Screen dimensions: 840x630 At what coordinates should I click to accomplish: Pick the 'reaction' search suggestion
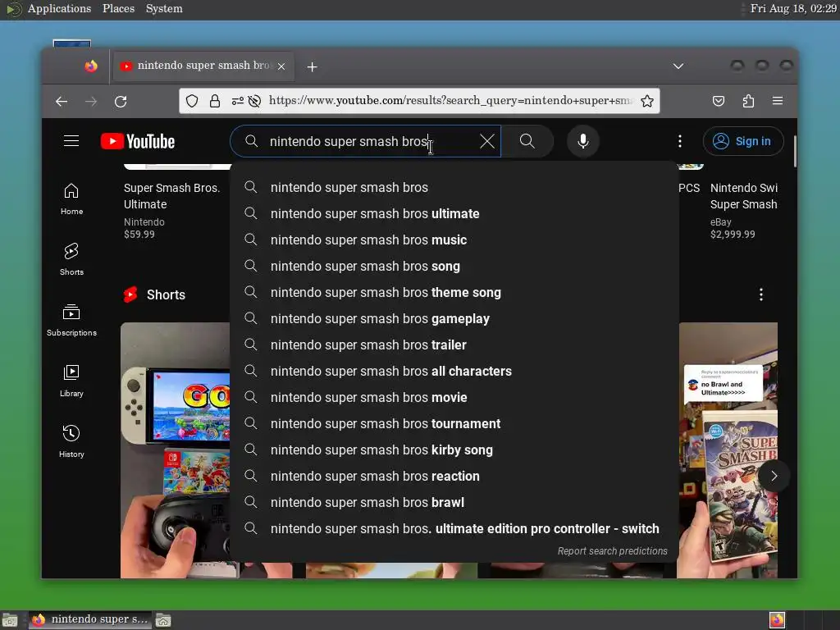pyautogui.click(x=454, y=477)
